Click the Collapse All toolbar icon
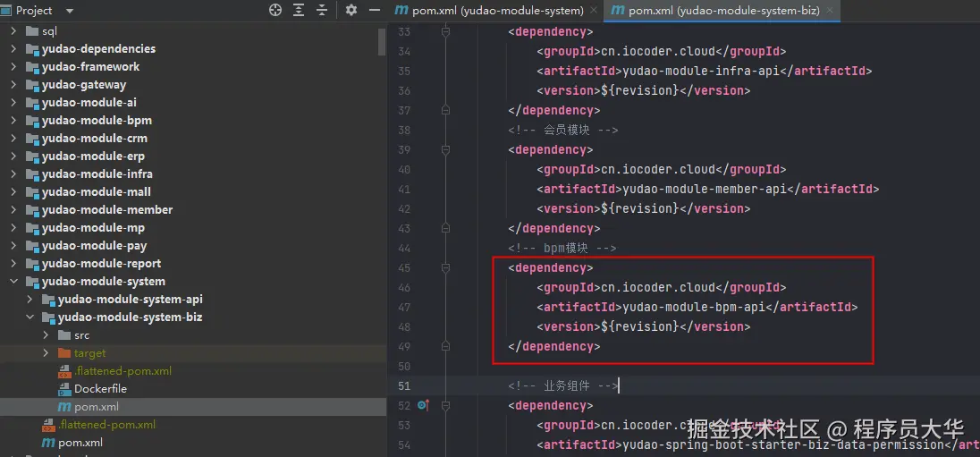The height and width of the screenshot is (457, 980). 322,10
